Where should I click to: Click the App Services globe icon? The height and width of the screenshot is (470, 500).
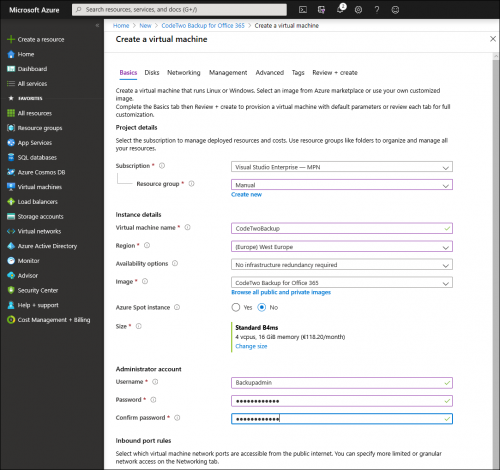(11, 143)
